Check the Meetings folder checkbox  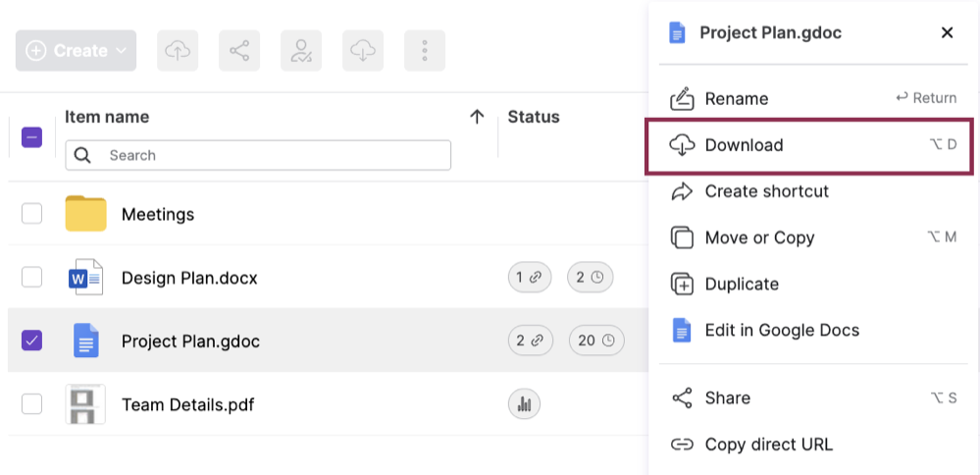[31, 214]
